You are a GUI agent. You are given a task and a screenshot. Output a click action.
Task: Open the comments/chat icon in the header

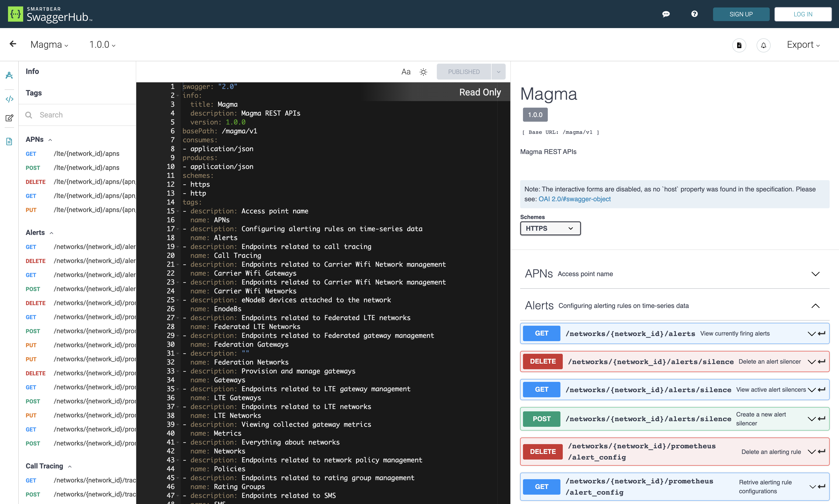pos(666,14)
